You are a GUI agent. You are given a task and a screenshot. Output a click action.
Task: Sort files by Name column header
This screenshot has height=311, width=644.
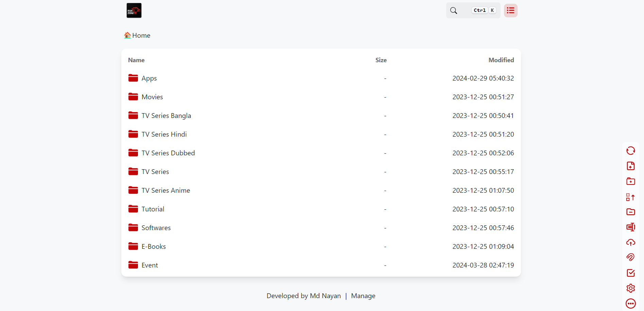pos(136,60)
